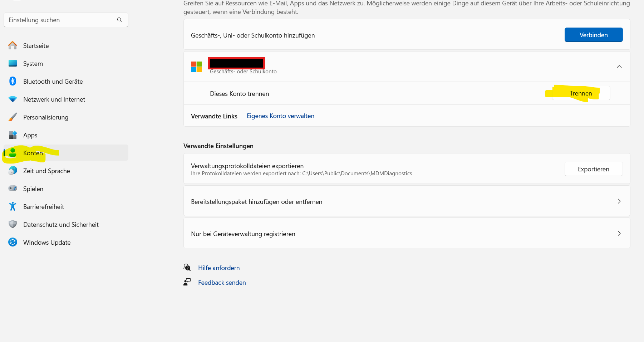Open the Apps settings section

[30, 135]
